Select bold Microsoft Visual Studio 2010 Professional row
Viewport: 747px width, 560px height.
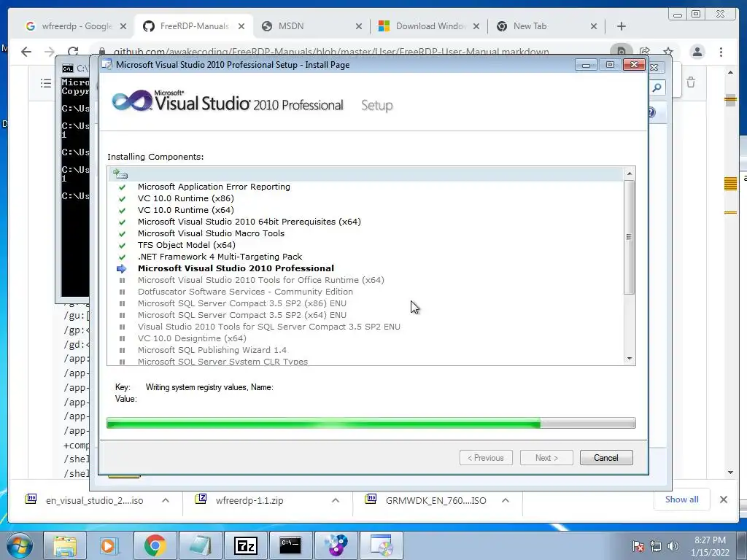coord(236,268)
